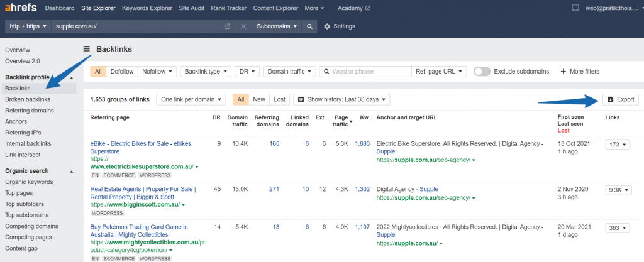Select Backlinks in the sidebar
The height and width of the screenshot is (262, 644).
tap(39, 88)
